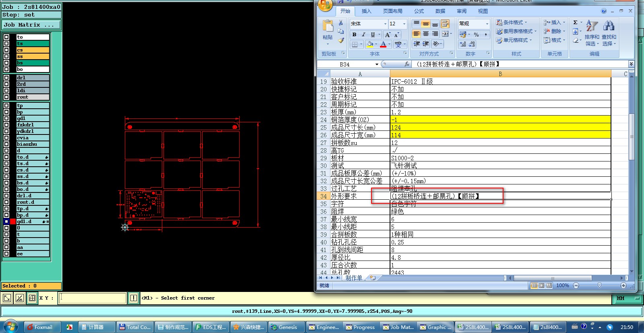Switch to the 公式 ribbon tab
Image resolution: width=644 pixels, height=333 pixels.
(x=419, y=11)
